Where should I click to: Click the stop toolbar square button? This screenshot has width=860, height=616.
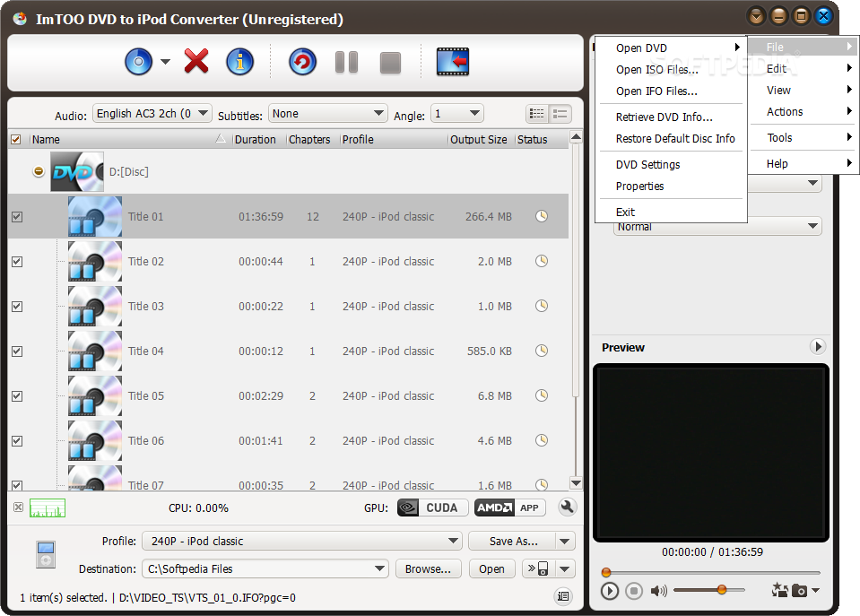coord(390,63)
